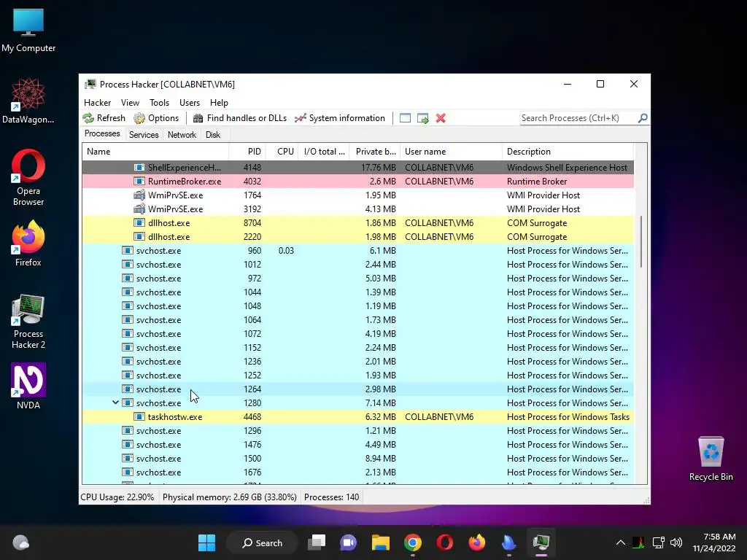Select the ShellExperienceHost process row

[357, 168]
